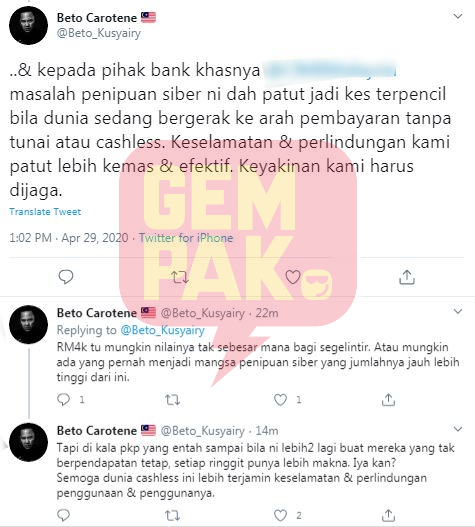Reply to the main tweet about bank

coord(66,277)
